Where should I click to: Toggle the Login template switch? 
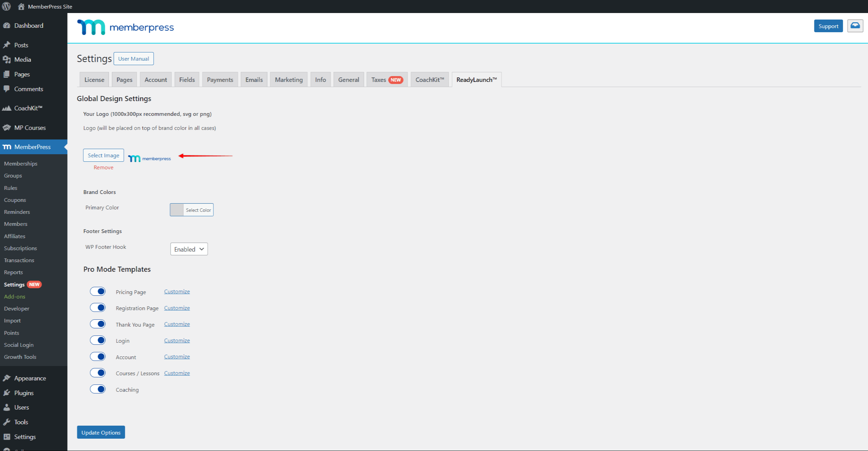(x=98, y=340)
